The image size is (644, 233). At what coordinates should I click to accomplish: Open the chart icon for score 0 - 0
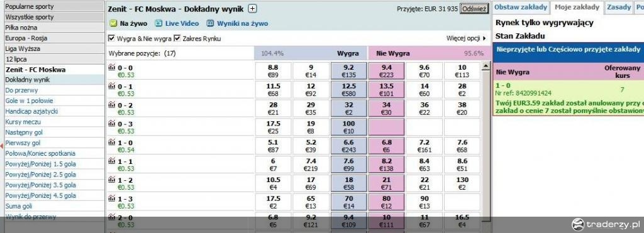click(x=112, y=67)
